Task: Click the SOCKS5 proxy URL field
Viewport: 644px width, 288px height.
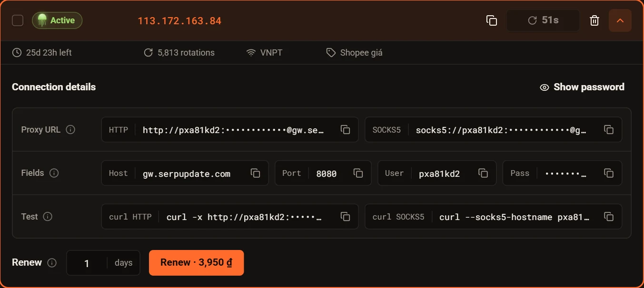Action: [494, 130]
